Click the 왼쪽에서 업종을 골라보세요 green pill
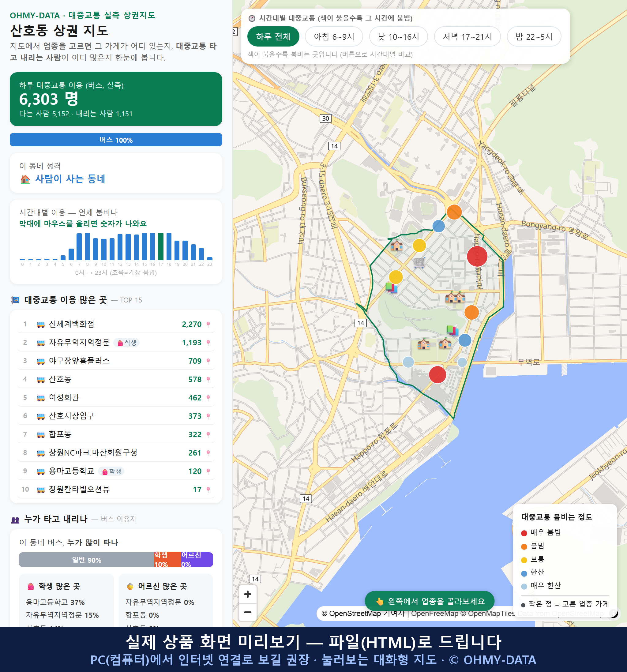627x672 pixels. coord(430,601)
